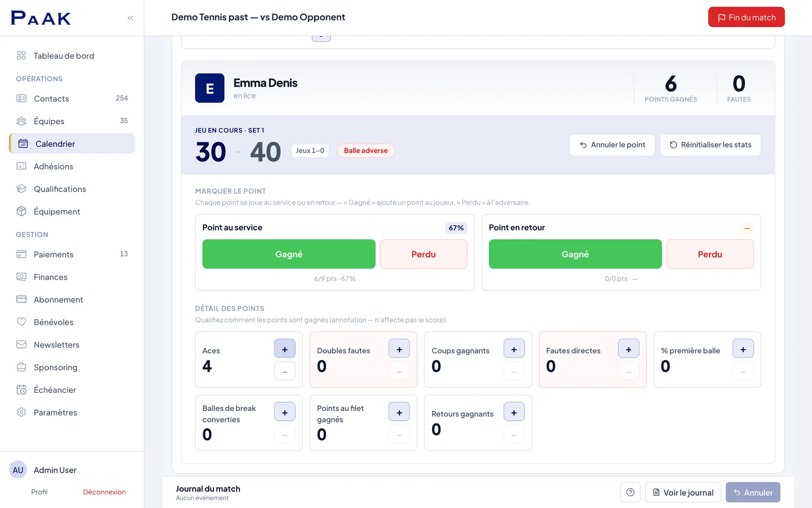Decrease the Aces count with minus
This screenshot has width=812, height=508.
[285, 371]
